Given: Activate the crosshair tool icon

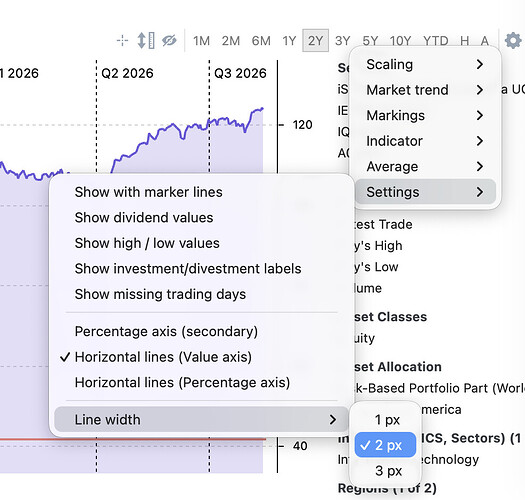Looking at the screenshot, I should click(x=122, y=41).
